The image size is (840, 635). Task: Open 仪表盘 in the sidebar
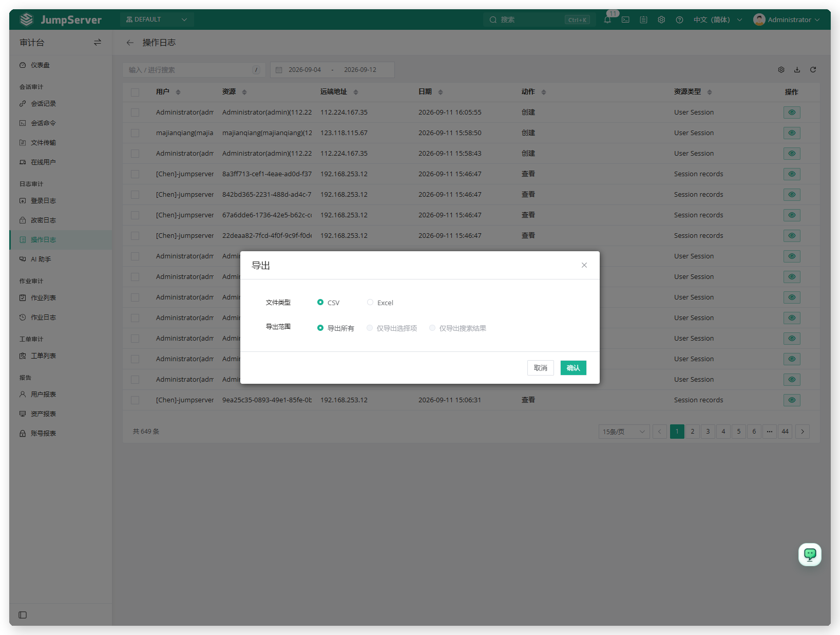40,65
